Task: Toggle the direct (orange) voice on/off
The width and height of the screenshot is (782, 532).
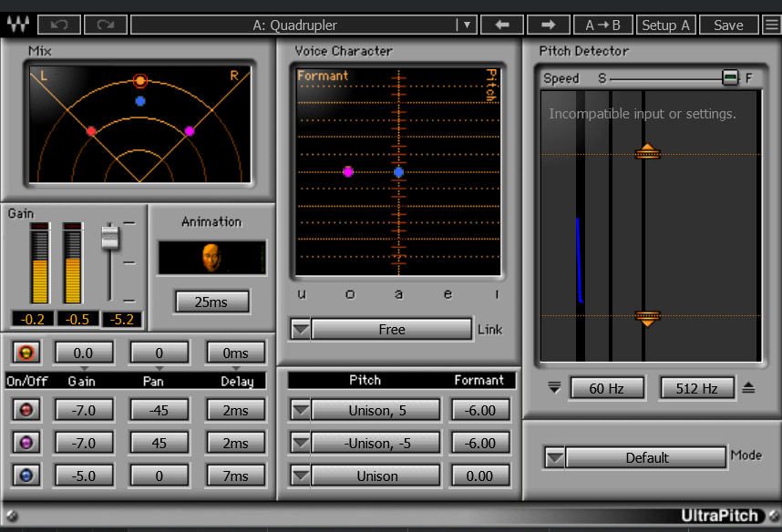Action: coord(26,353)
